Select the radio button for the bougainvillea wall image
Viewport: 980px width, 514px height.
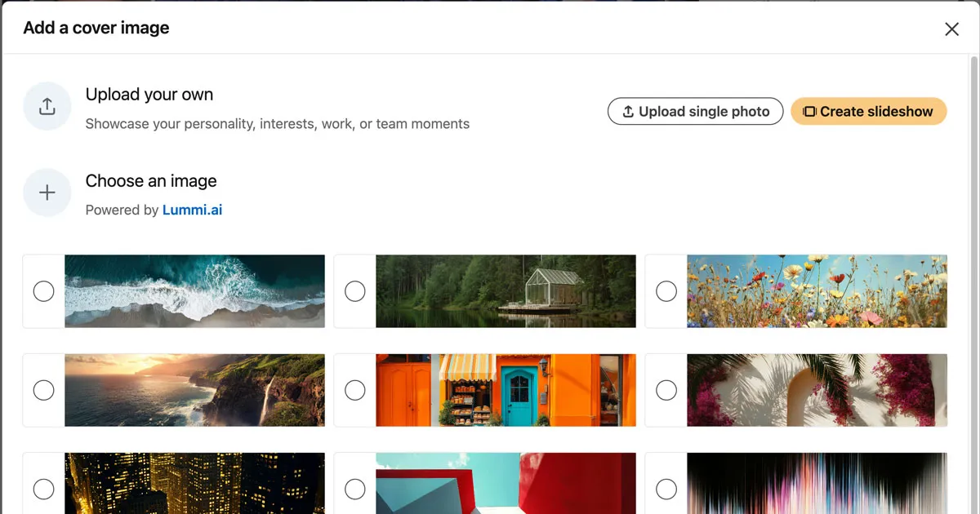(666, 390)
